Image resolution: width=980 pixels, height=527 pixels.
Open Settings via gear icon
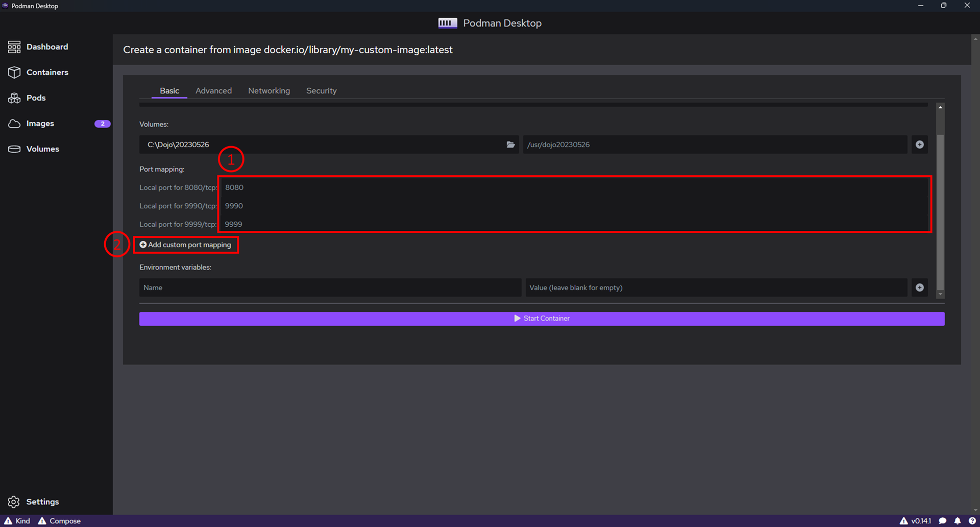tap(14, 502)
